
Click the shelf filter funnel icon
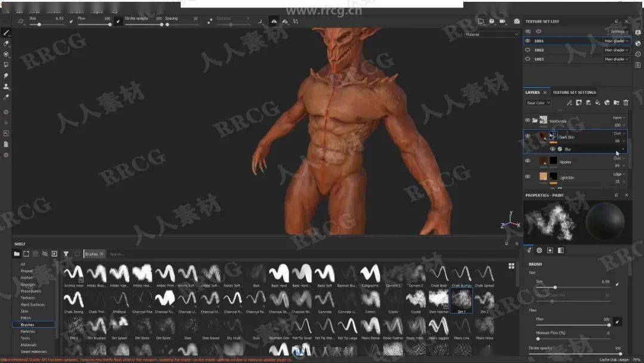[66, 254]
